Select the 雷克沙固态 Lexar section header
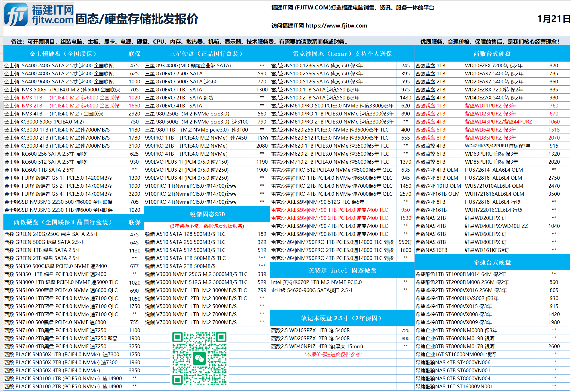 tap(342, 54)
